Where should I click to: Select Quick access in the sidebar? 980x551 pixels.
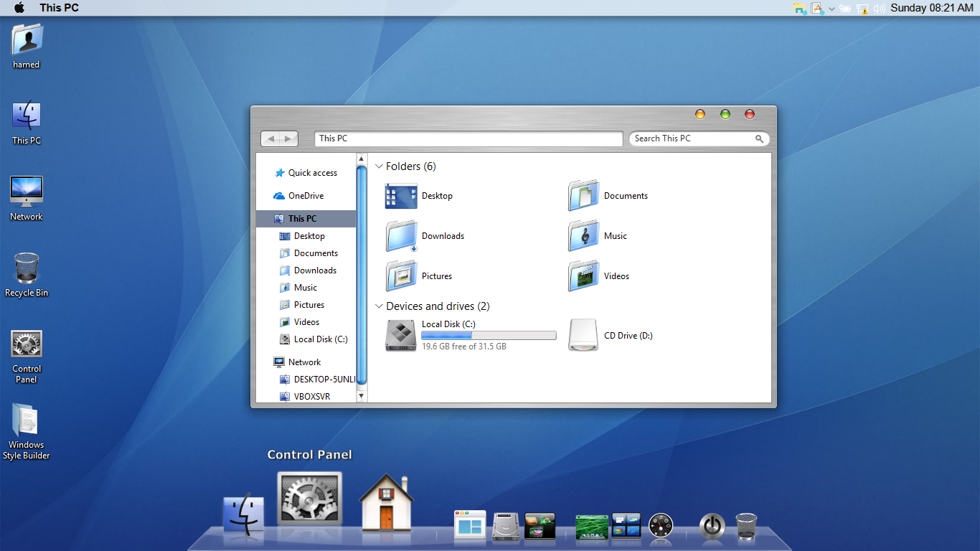pos(312,173)
